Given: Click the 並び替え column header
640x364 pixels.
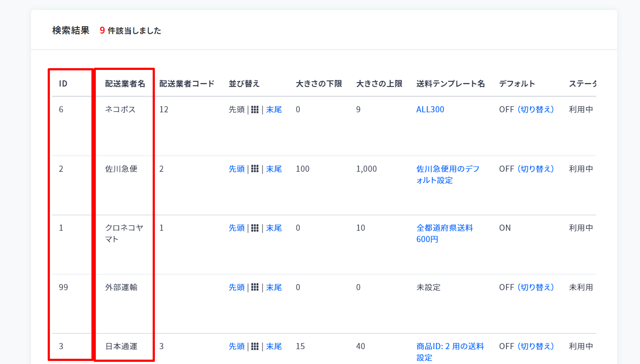Looking at the screenshot, I should coord(244,83).
